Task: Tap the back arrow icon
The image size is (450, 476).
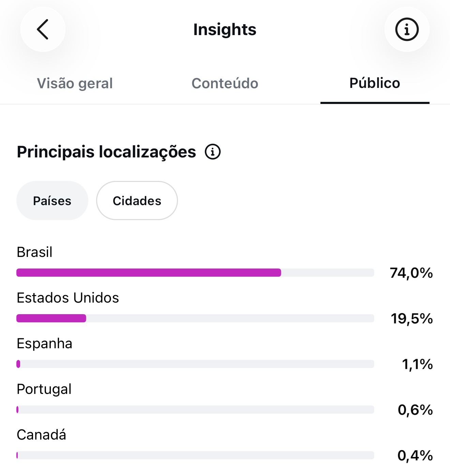Action: (43, 29)
